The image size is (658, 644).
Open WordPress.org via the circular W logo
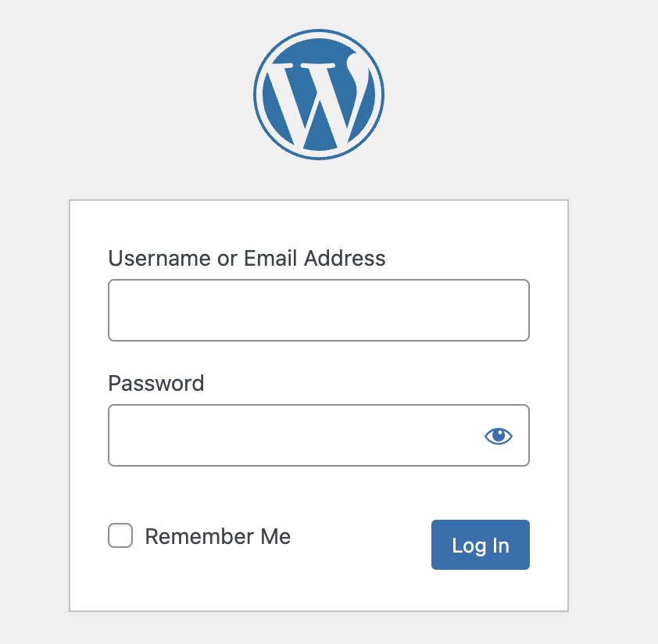coord(319,95)
